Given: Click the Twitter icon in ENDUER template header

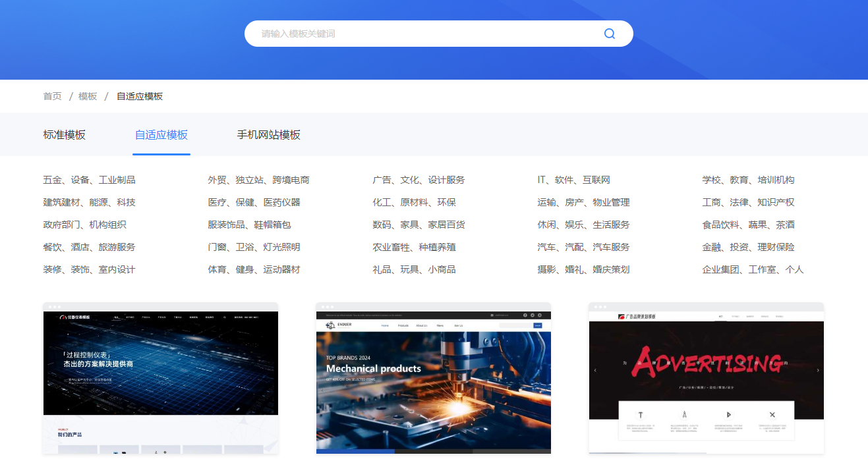Looking at the screenshot, I should tap(533, 315).
